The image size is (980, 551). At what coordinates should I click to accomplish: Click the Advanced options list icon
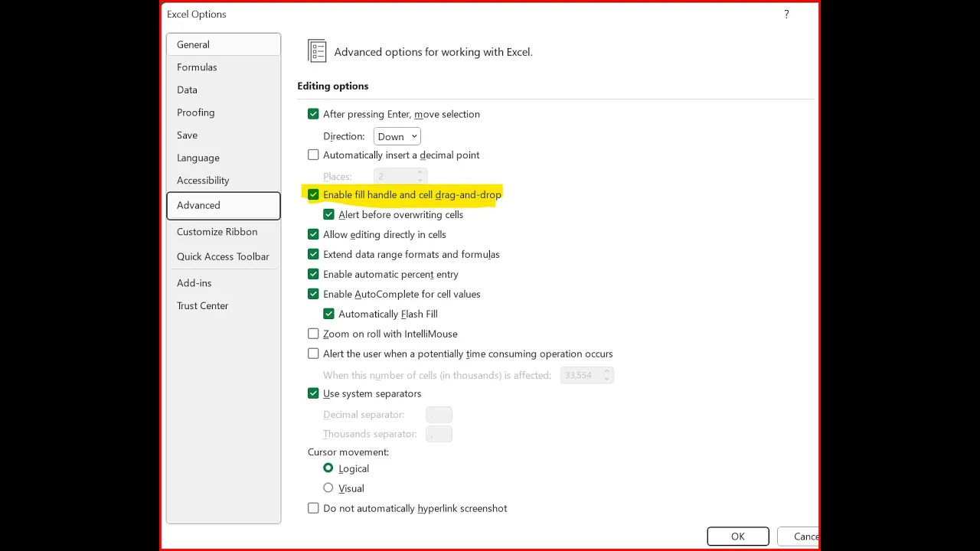point(317,51)
